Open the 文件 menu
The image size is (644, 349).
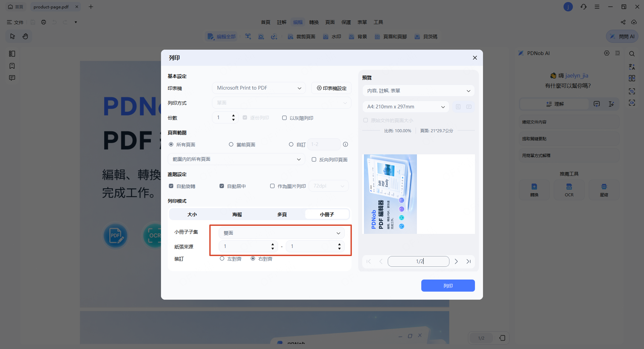tap(15, 22)
